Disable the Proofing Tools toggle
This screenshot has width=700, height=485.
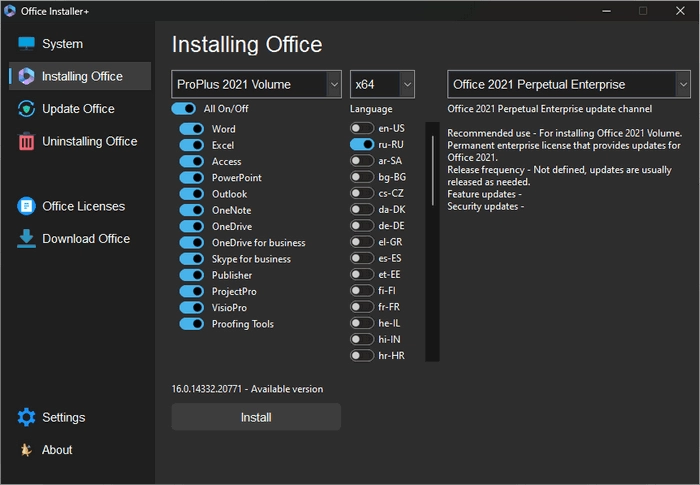tap(191, 324)
